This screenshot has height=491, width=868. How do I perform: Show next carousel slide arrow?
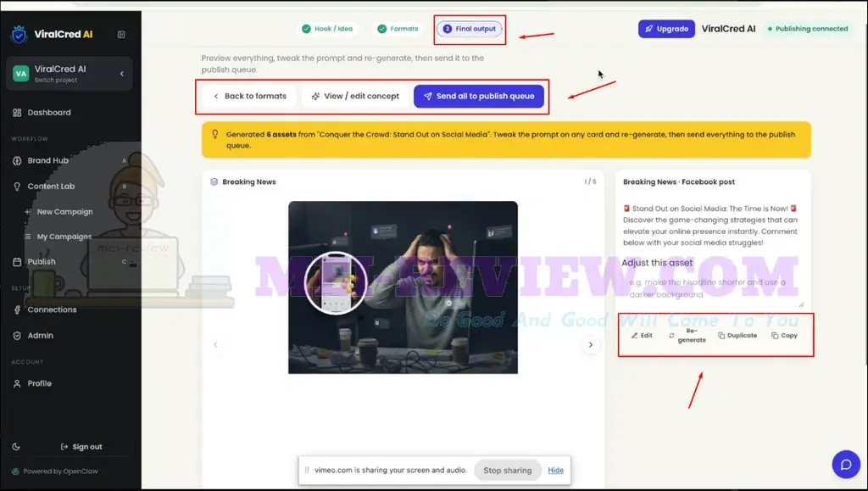coord(591,344)
